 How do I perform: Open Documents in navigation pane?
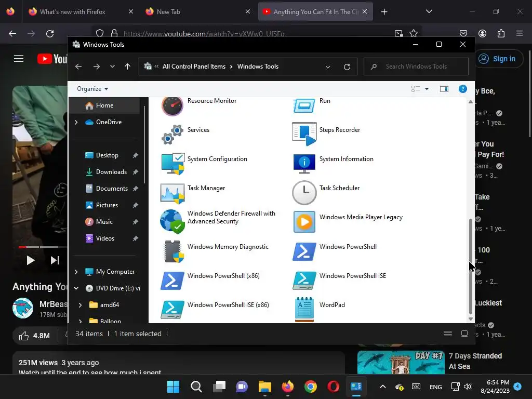pyautogui.click(x=112, y=189)
